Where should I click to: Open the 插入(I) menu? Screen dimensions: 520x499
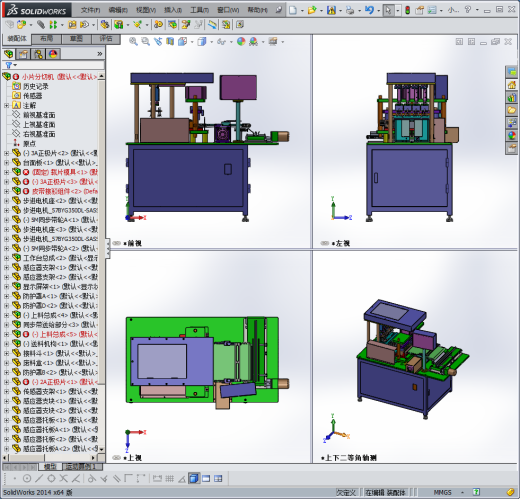tap(173, 10)
